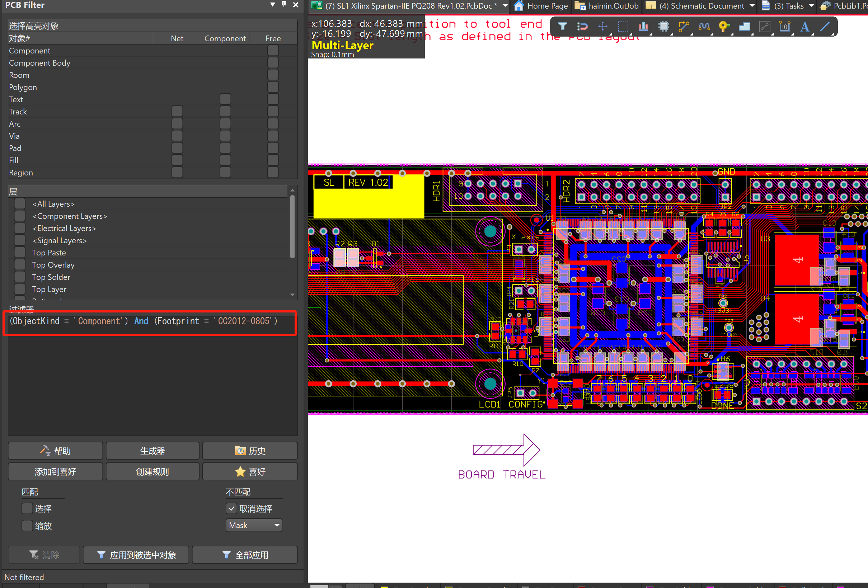The width and height of the screenshot is (868, 588).
Task: Click the place string text tool
Action: point(804,26)
